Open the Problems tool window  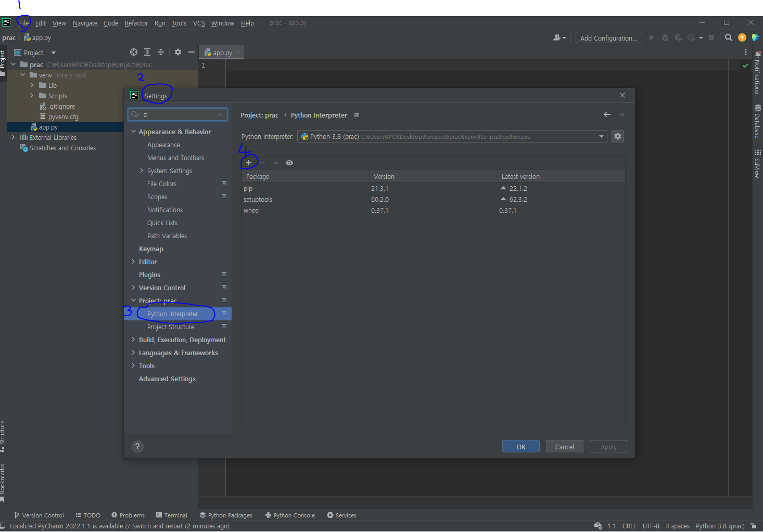(128, 515)
